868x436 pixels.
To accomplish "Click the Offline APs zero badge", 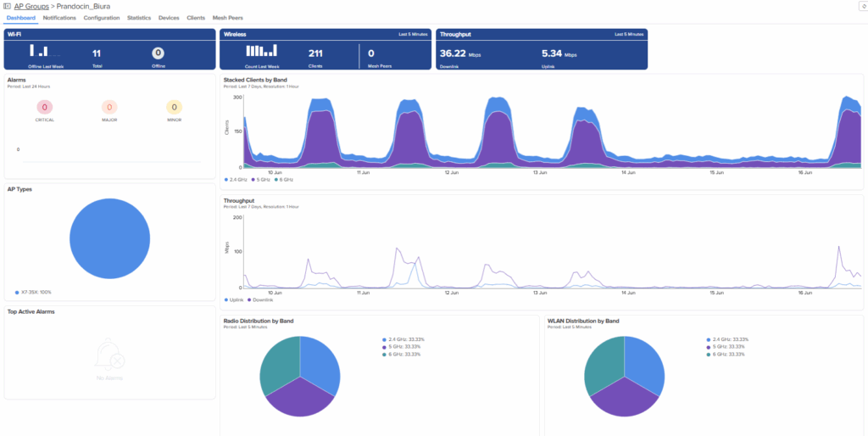I will click(158, 53).
